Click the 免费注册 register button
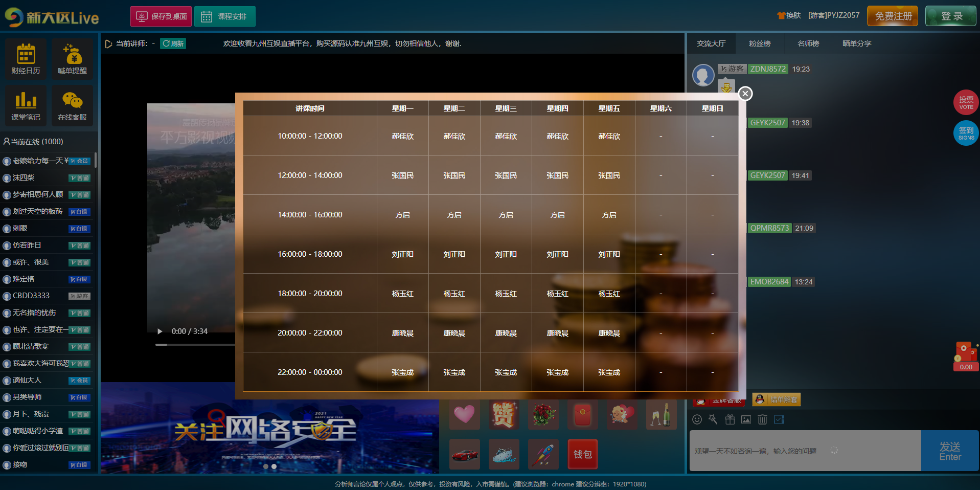 coord(893,16)
